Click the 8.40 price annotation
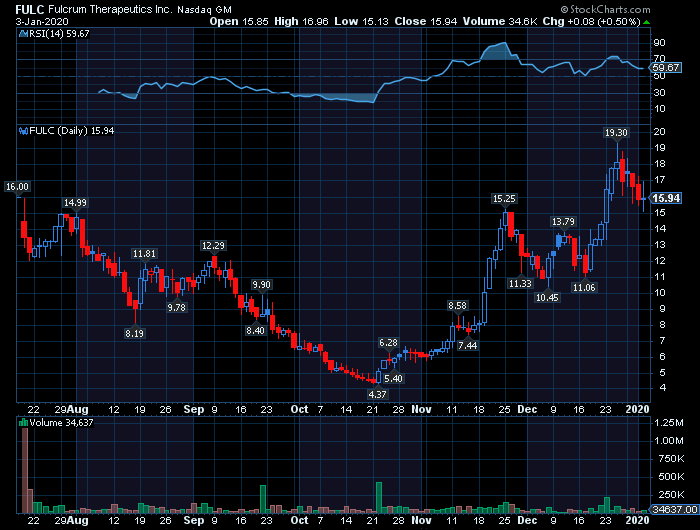 click(x=255, y=330)
